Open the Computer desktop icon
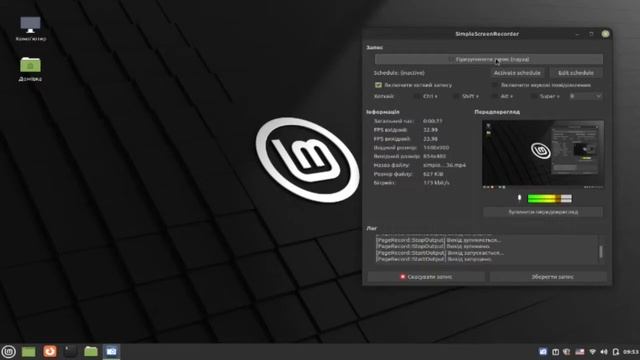Viewport: 640px width, 360px height. click(x=31, y=29)
